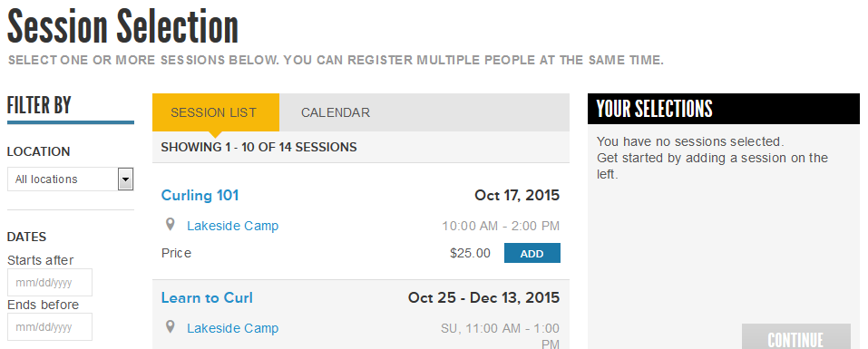Open Lakeside Camp link under Curling 101
The width and height of the screenshot is (868, 349).
232,226
